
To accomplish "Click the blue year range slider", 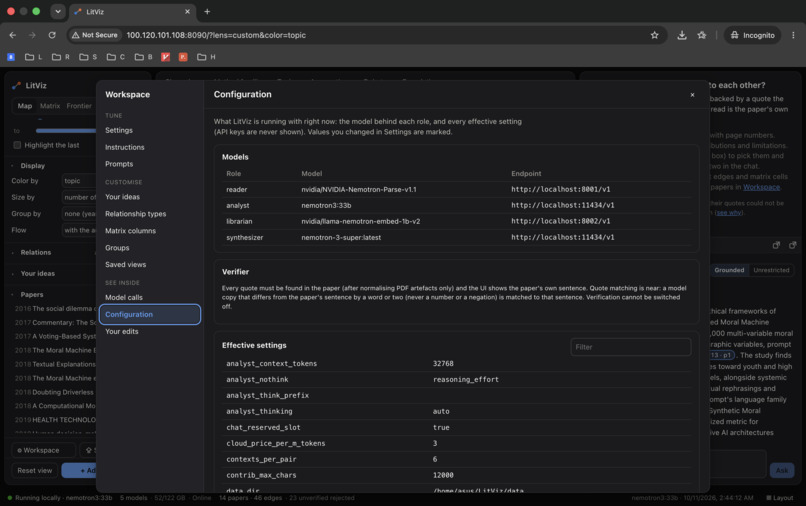I will tap(66, 131).
